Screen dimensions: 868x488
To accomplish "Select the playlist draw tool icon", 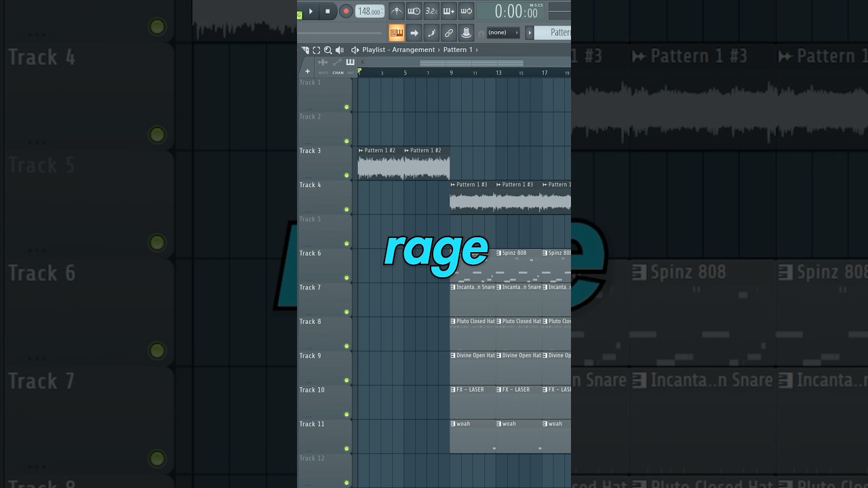I will (305, 50).
